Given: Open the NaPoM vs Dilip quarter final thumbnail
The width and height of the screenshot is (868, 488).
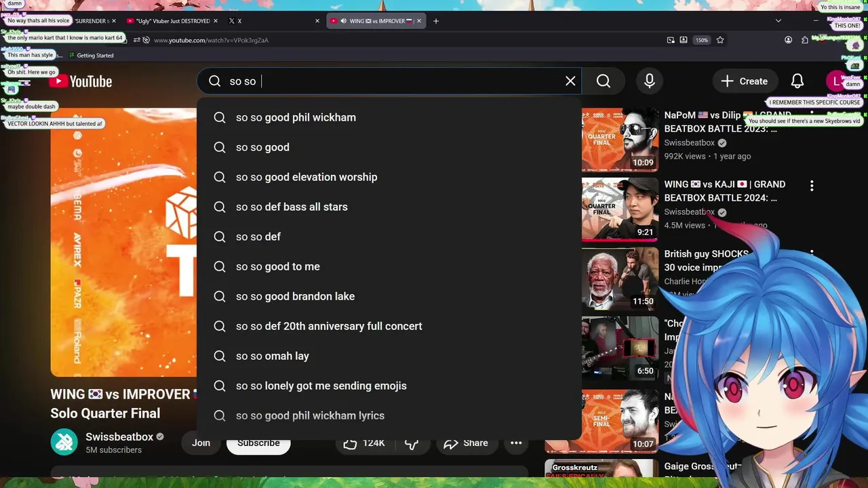Looking at the screenshot, I should pyautogui.click(x=620, y=140).
